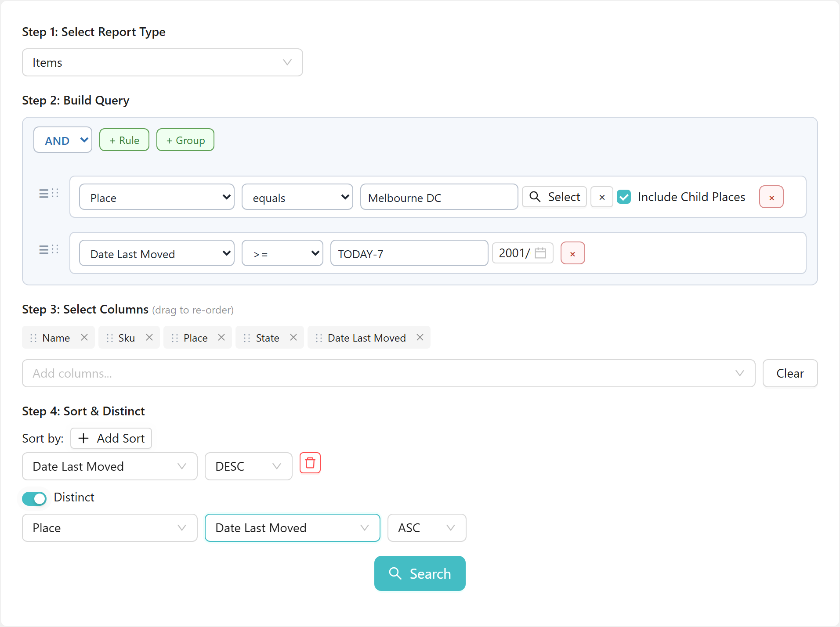
Task: Click the Clear columns button
Action: coord(790,373)
